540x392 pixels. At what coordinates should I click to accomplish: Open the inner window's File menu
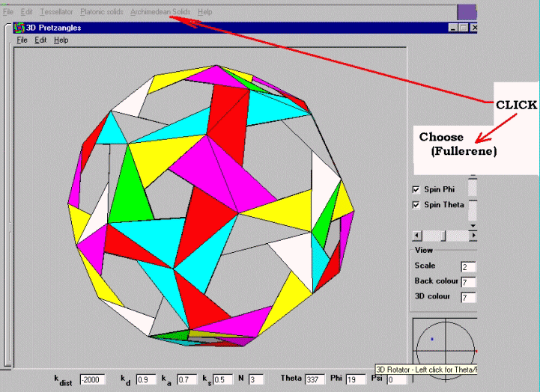22,40
